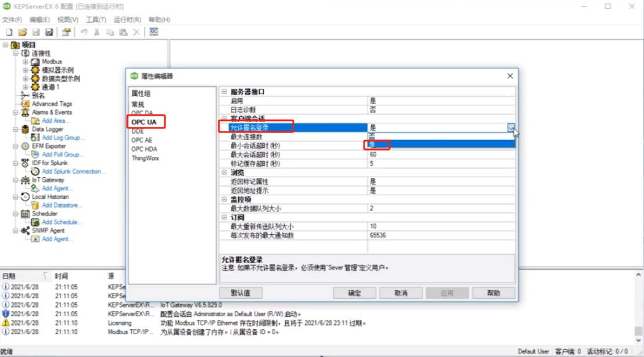The image size is (644, 357).
Task: Edit the 最大会话超时 value 60
Action: 441,155
